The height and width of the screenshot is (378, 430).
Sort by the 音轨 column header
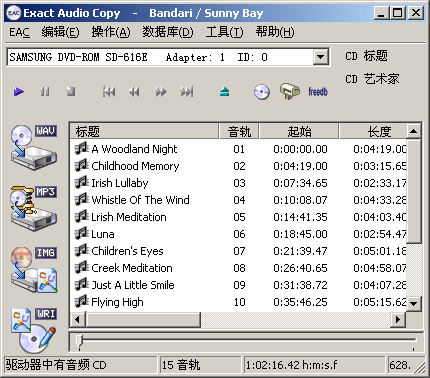239,131
